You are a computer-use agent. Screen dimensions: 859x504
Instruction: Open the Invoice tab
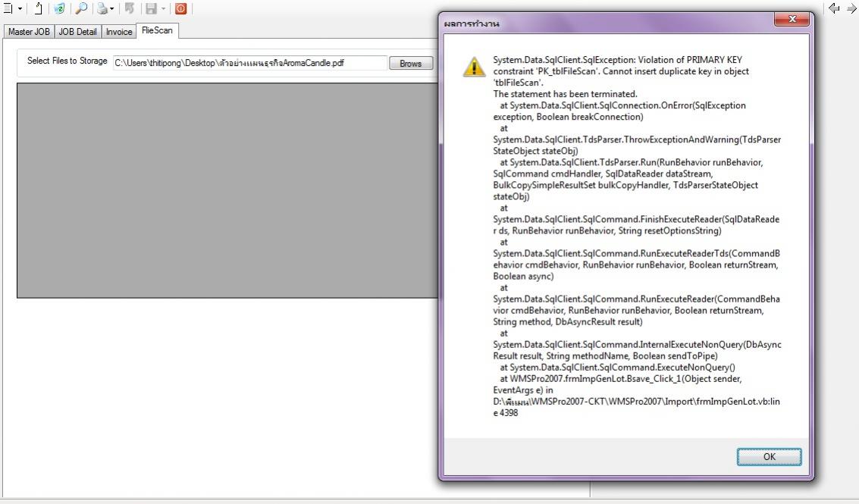(118, 32)
